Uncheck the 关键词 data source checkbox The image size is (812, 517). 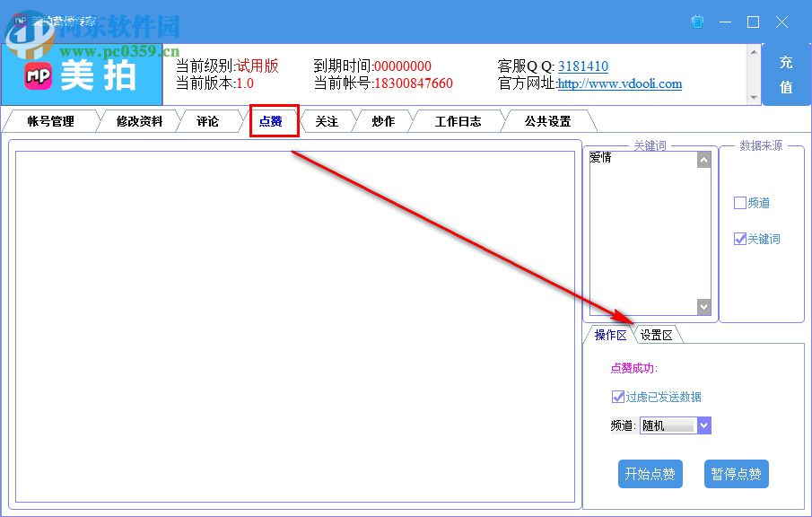pyautogui.click(x=739, y=239)
